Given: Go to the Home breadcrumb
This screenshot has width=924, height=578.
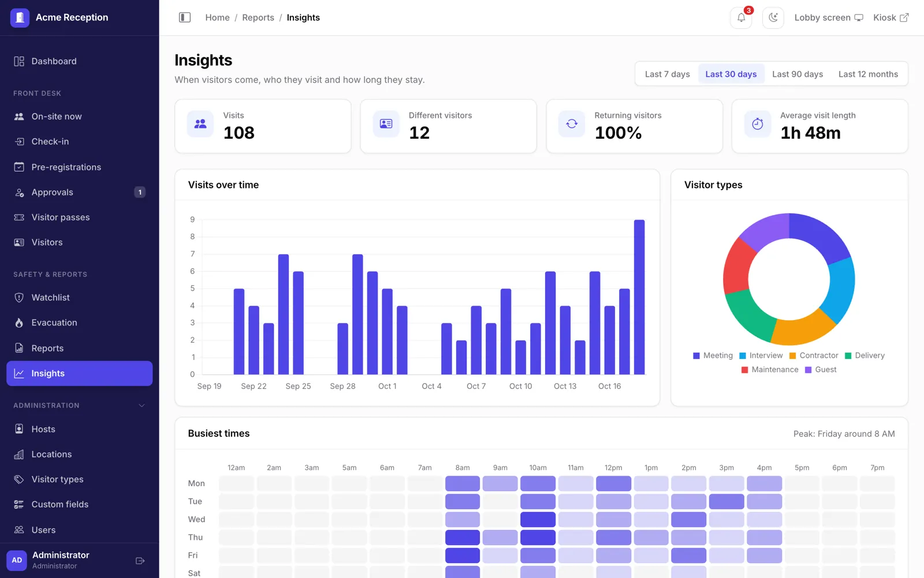Looking at the screenshot, I should pyautogui.click(x=217, y=17).
